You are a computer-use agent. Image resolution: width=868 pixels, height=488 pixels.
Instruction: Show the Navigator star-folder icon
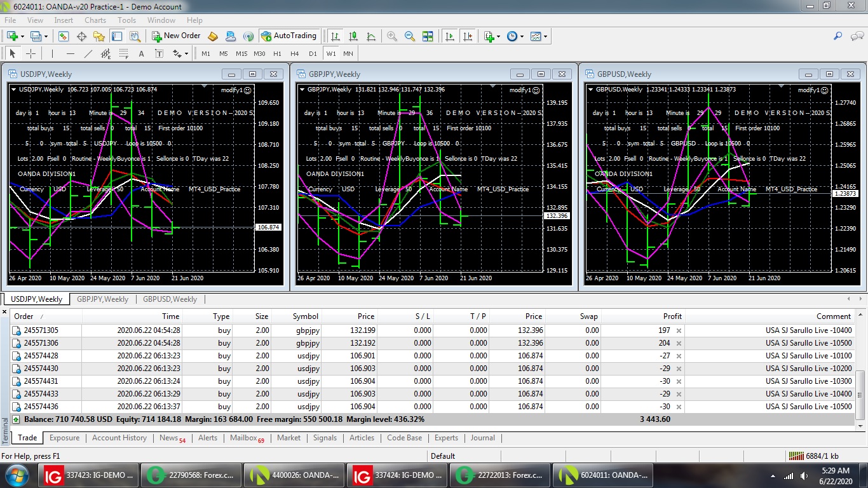99,36
